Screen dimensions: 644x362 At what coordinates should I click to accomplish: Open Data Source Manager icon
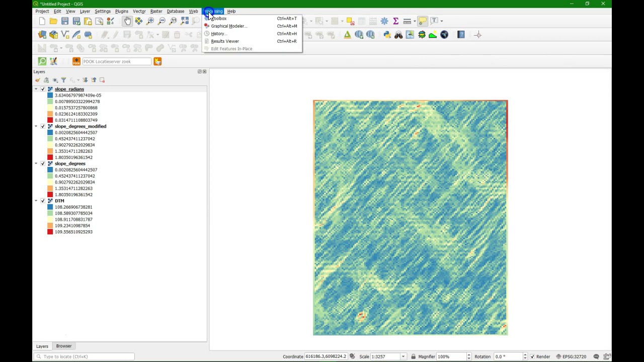[x=42, y=35]
